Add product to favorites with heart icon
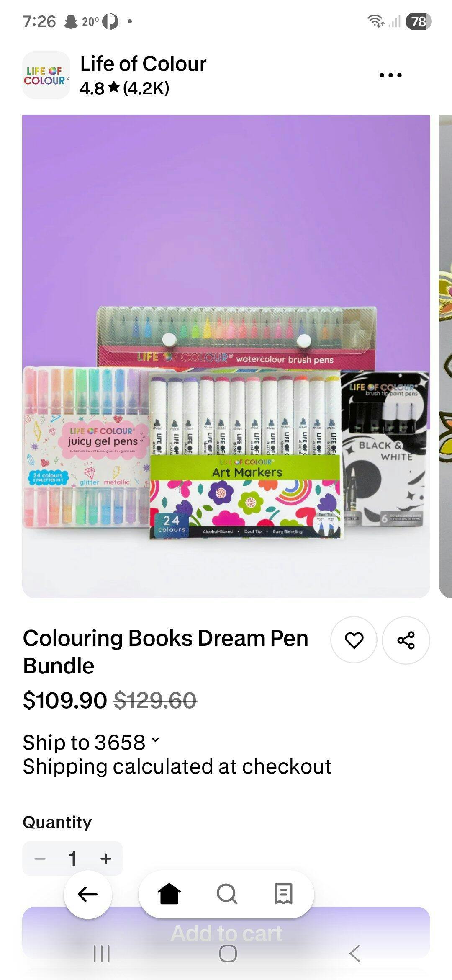The width and height of the screenshot is (452, 980). tap(354, 640)
